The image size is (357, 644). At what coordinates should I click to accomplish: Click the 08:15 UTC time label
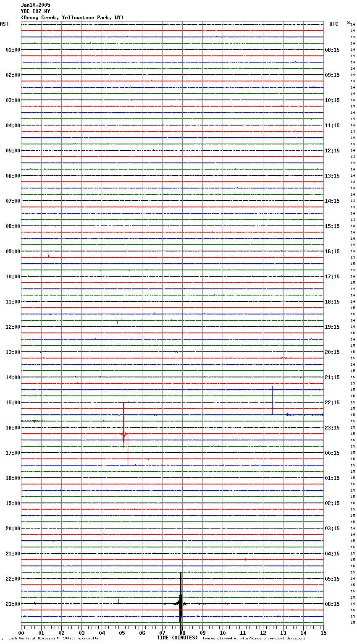[x=332, y=50]
